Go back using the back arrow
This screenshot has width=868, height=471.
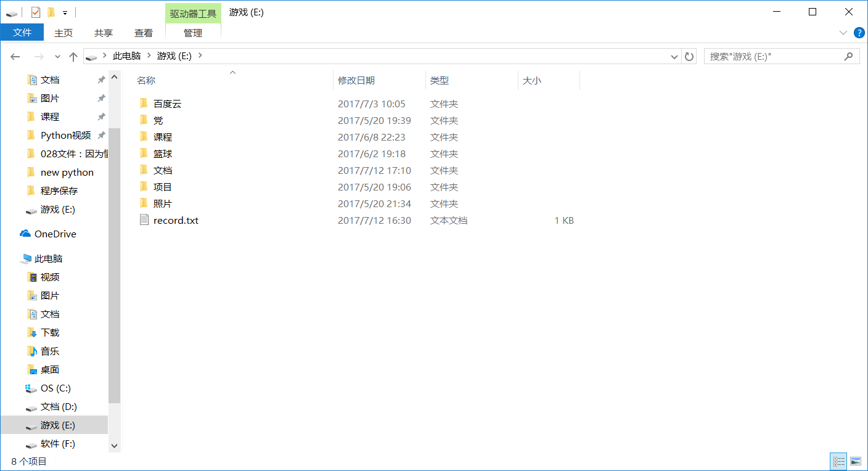point(15,56)
